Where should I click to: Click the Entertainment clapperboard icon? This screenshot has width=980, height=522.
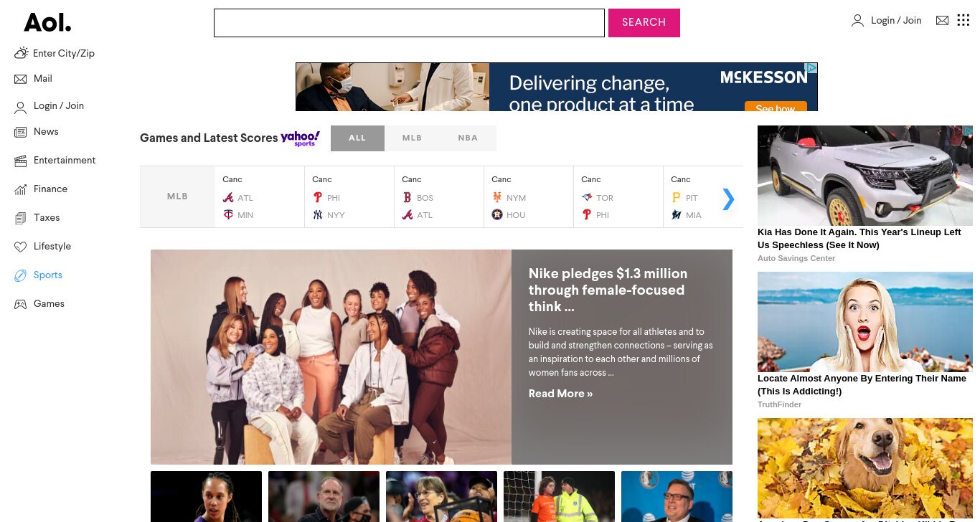20,161
